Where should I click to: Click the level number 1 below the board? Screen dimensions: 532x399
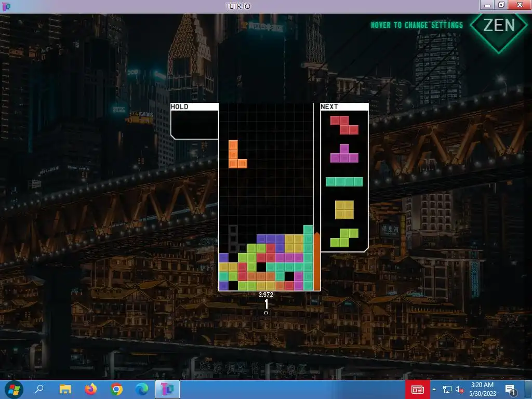(267, 304)
